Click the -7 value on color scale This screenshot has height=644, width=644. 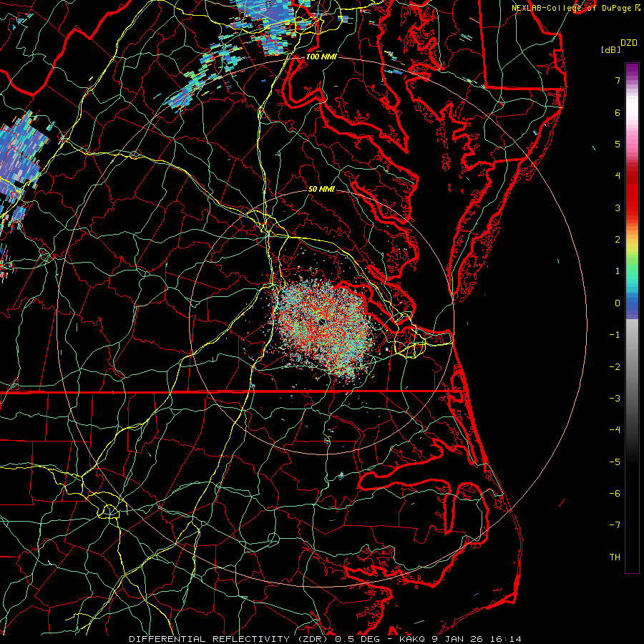point(615,525)
